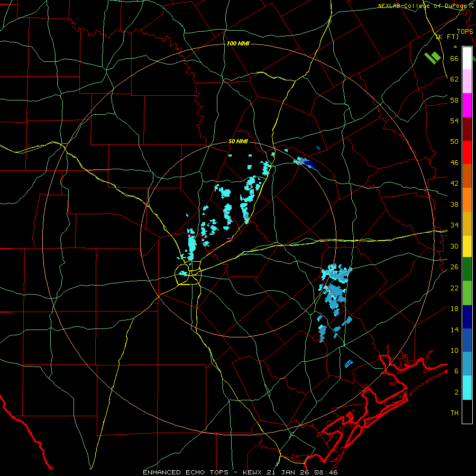Click the legend value '38'
The width and height of the screenshot is (476, 476).
454,204
